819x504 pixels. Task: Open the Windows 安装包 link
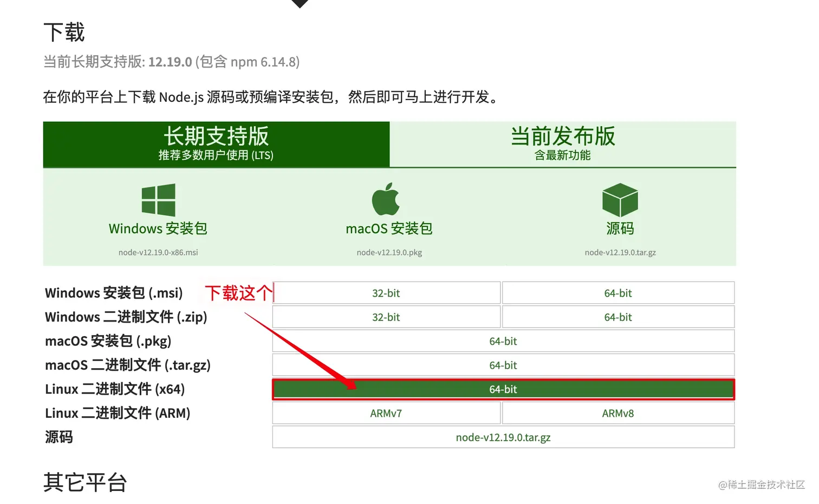158,228
